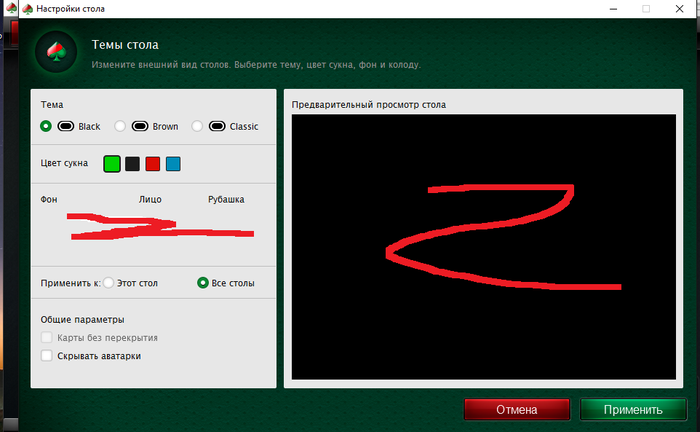Click the Общие параметры heading

pos(83,320)
